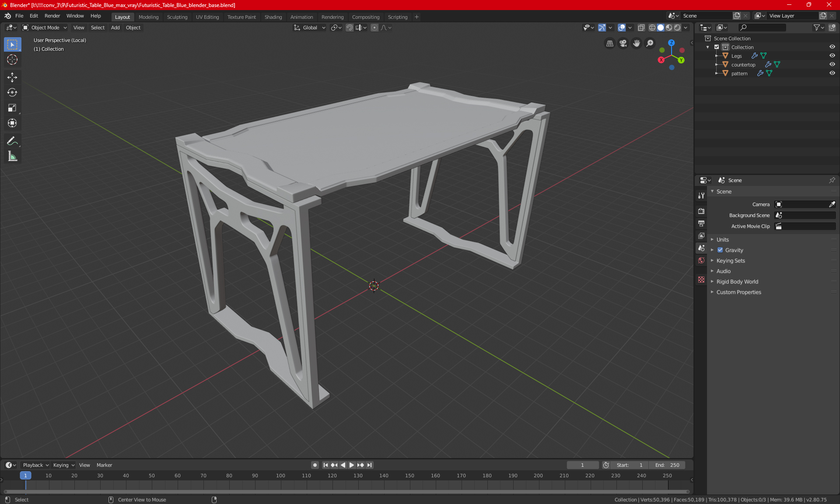This screenshot has width=840, height=504.
Task: Switch to material preview shading
Action: 669,28
